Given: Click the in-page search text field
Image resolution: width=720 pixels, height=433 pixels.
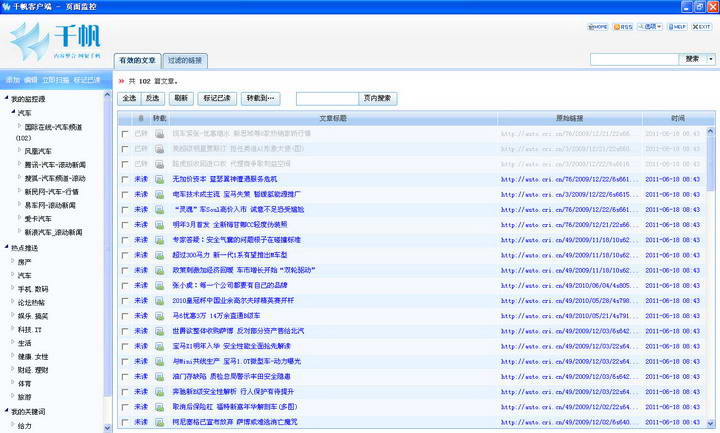Looking at the screenshot, I should (327, 98).
